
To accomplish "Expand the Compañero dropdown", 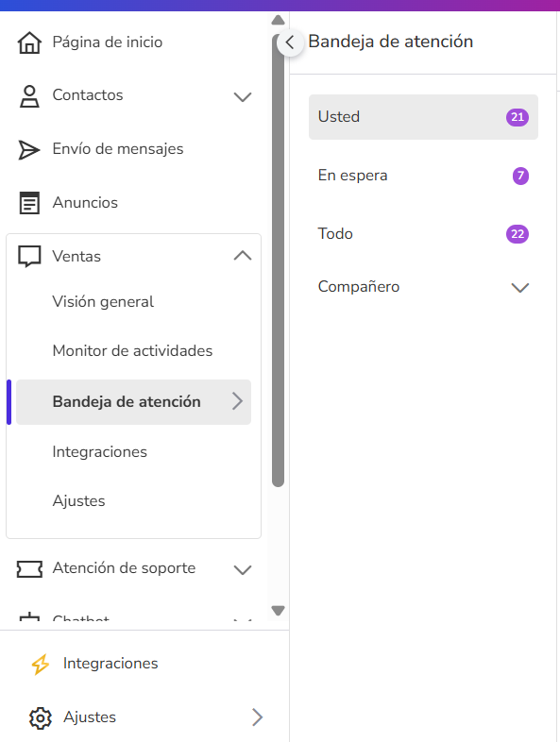I will (x=519, y=287).
